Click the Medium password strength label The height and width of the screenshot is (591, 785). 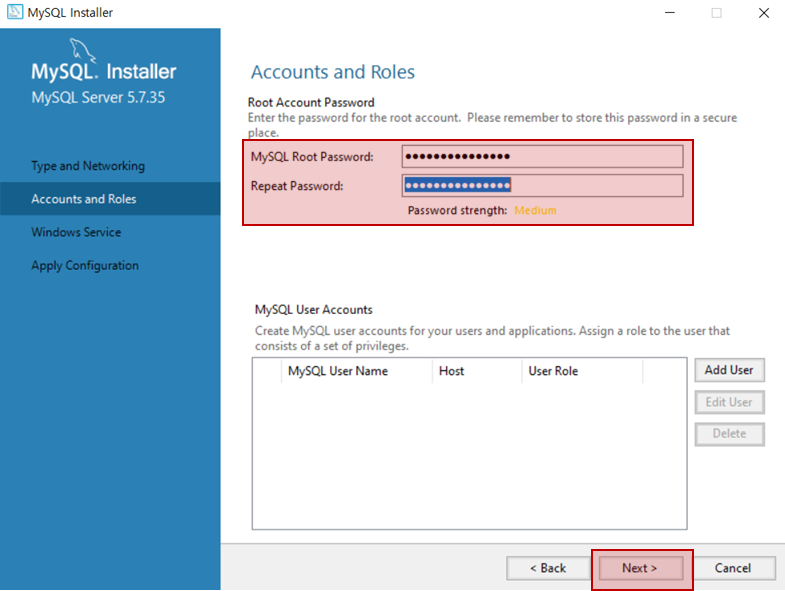[535, 210]
